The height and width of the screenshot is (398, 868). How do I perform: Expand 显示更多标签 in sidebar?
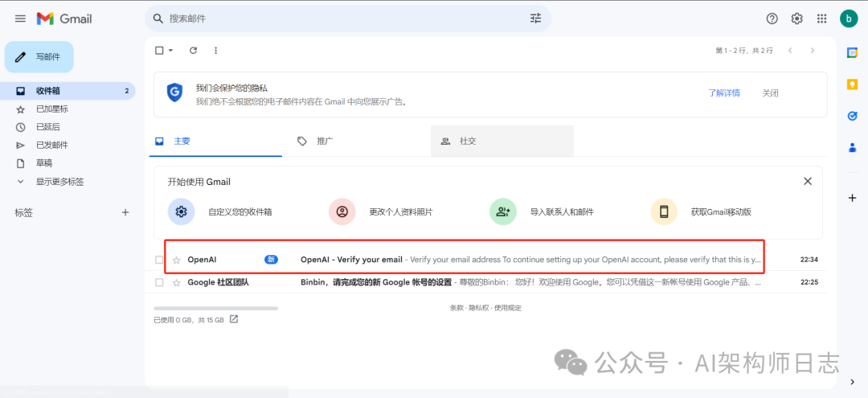[59, 182]
